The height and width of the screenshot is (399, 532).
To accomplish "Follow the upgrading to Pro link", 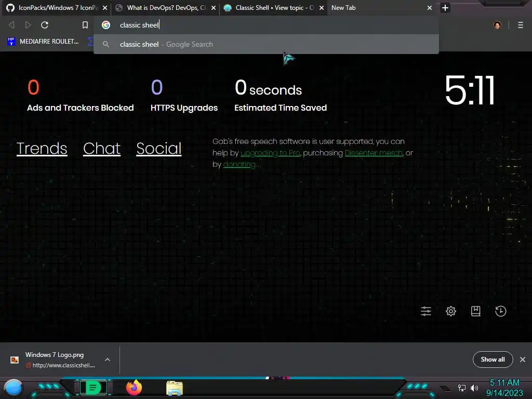I will coord(270,153).
